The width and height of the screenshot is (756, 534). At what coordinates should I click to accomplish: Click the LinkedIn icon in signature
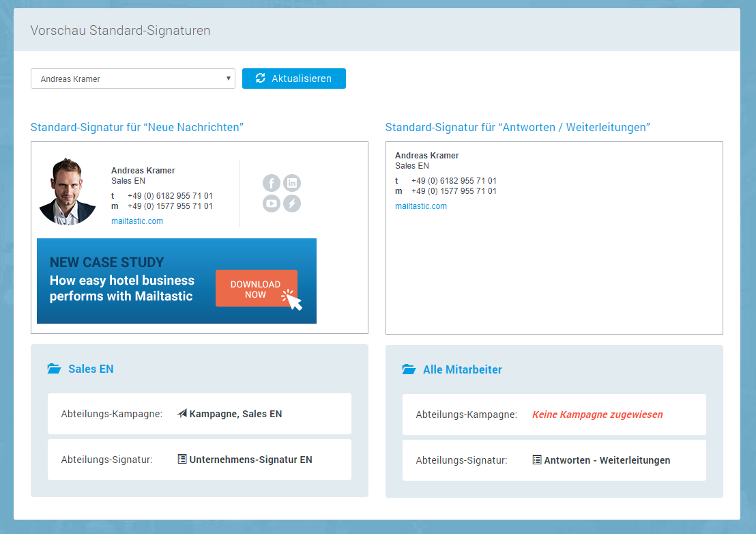point(292,183)
